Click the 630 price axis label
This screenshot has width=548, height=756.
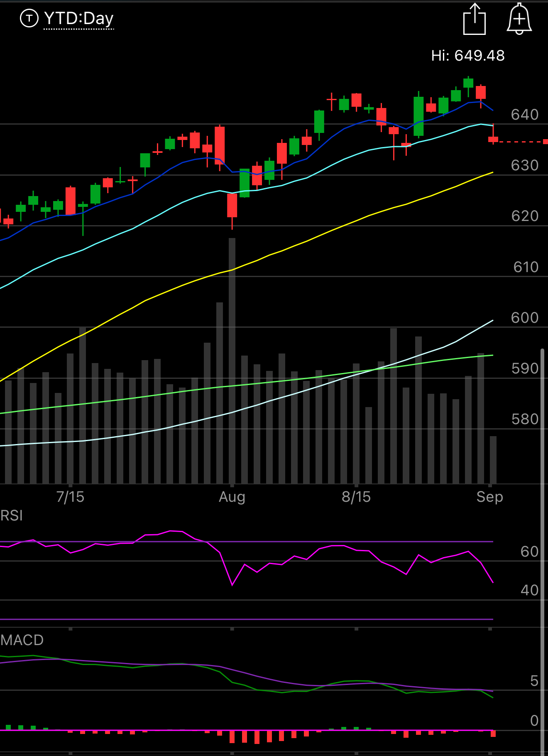point(525,165)
